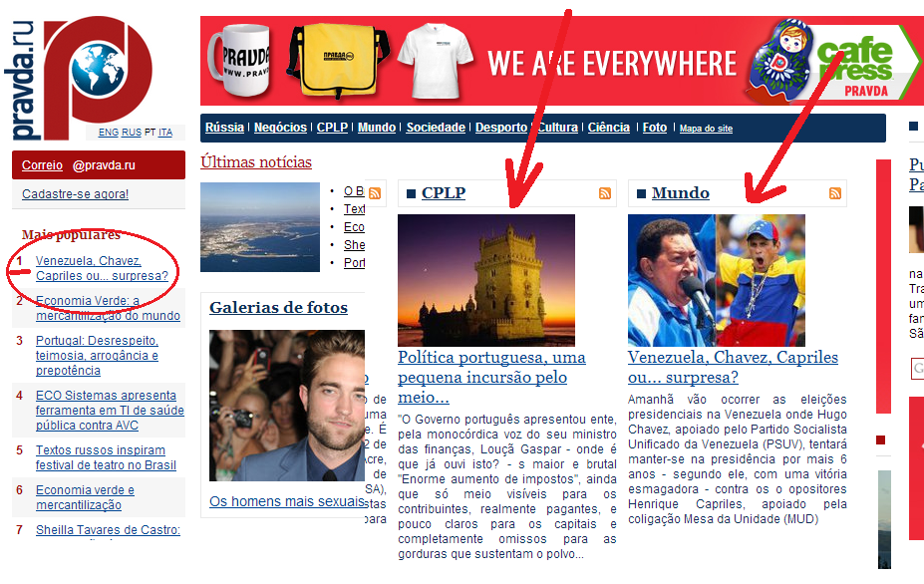924x584 pixels.
Task: Click the RSS icon beside Últimas notícias list
Action: point(375,193)
